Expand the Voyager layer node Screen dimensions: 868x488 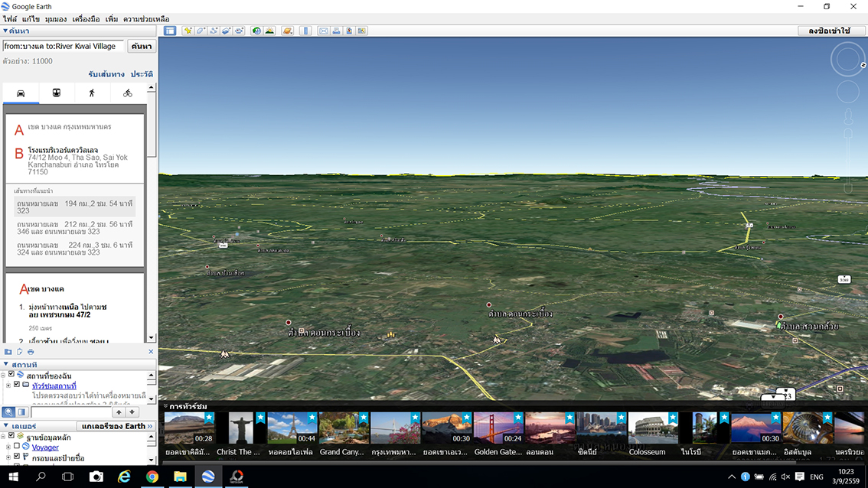point(8,447)
